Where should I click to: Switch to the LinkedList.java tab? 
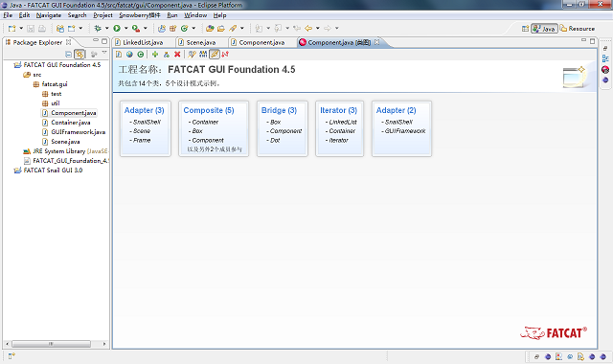click(143, 42)
